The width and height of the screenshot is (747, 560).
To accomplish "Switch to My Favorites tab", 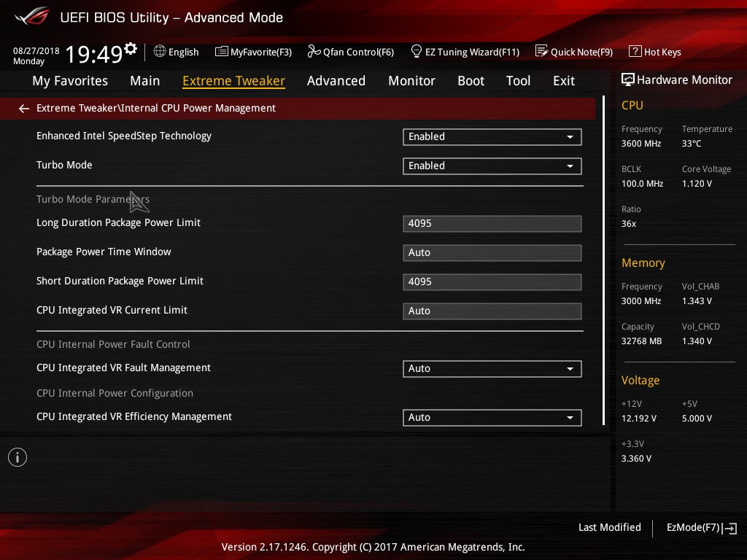I will tap(70, 81).
